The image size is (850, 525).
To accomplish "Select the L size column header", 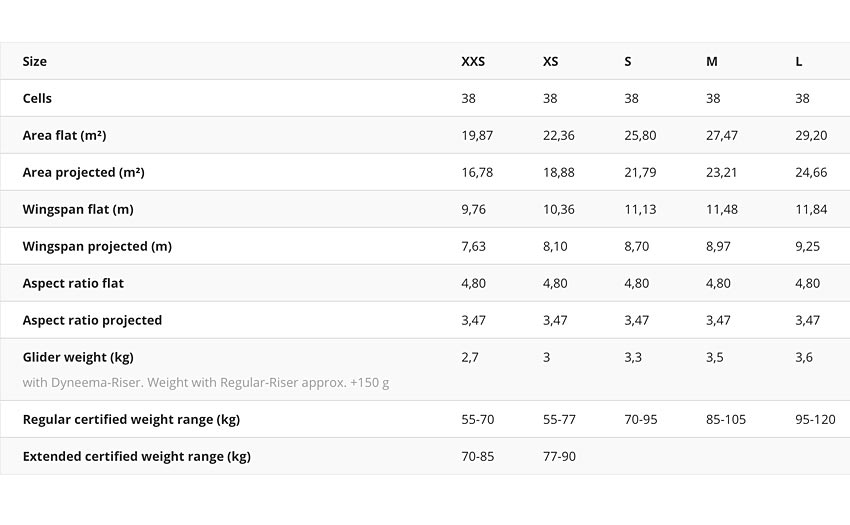I will (x=799, y=61).
